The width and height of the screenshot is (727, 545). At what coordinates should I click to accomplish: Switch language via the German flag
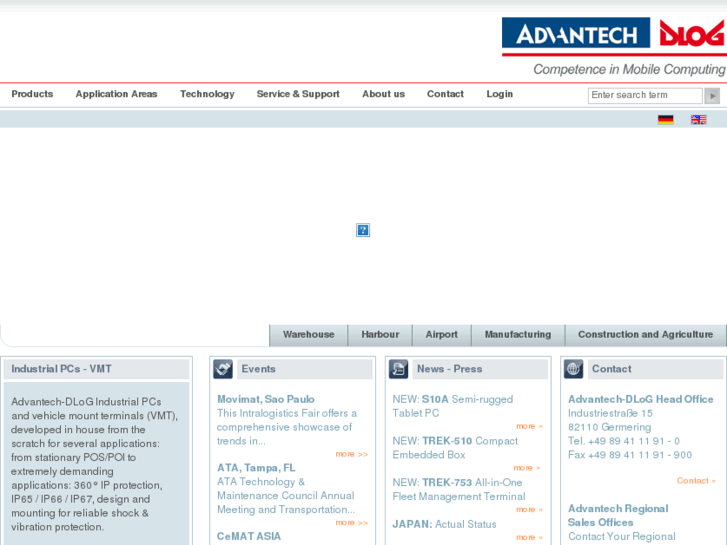click(x=665, y=120)
